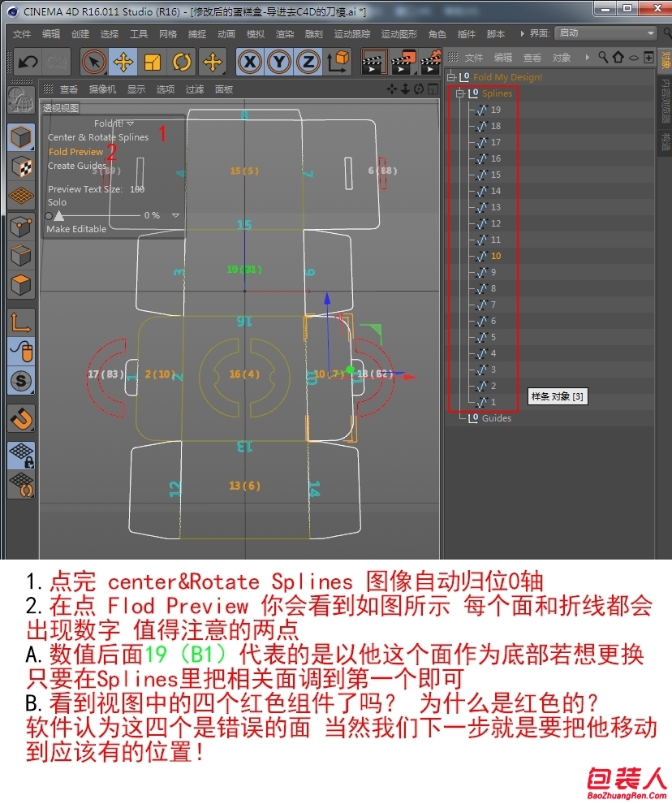672x804 pixels.
Task: Collapse the Splines tree node
Action: point(460,93)
